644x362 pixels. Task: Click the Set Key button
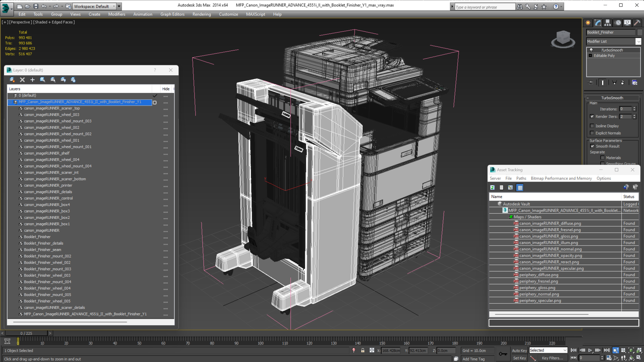[x=519, y=358]
